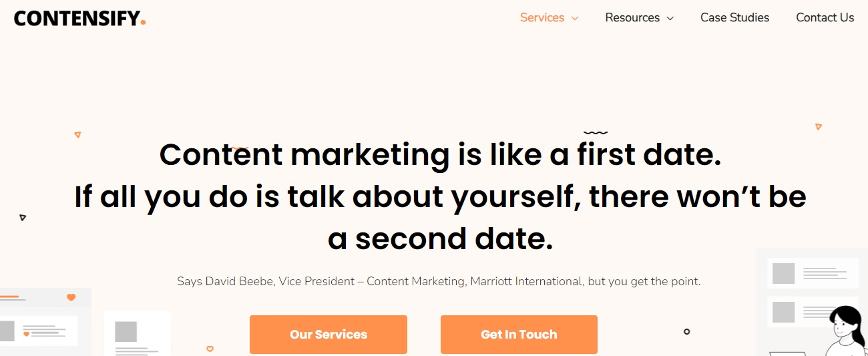
Task: Select the gray image placeholder left of Our Services
Action: click(126, 332)
